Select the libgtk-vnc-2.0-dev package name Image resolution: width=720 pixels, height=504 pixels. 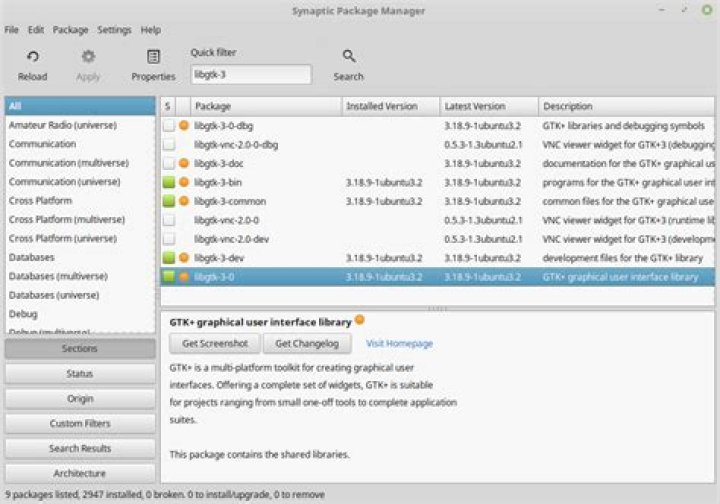tap(231, 239)
